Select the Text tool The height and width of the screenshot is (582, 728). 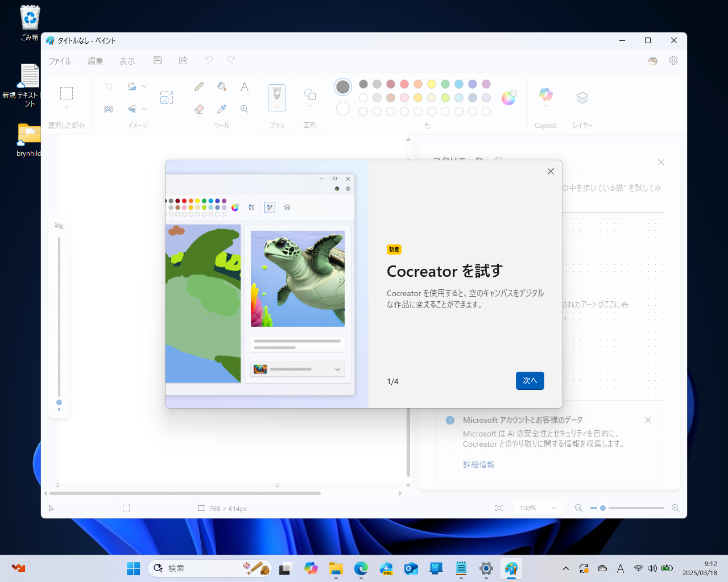244,86
